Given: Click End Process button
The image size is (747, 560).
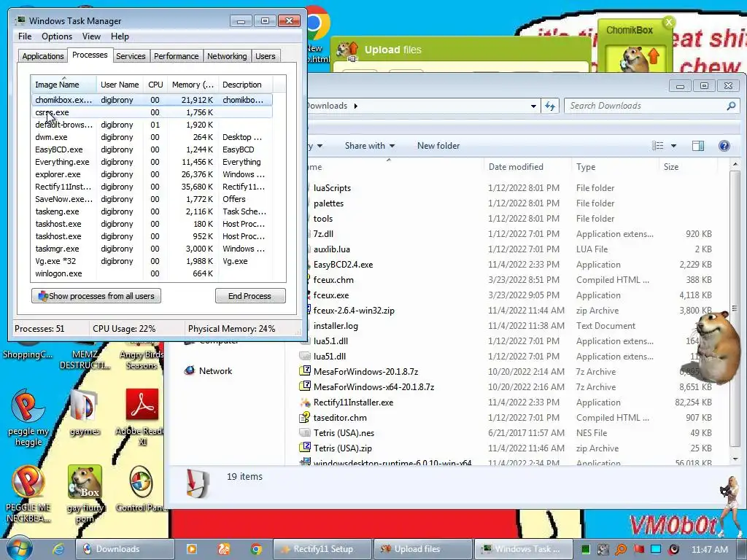Looking at the screenshot, I should pyautogui.click(x=250, y=296).
